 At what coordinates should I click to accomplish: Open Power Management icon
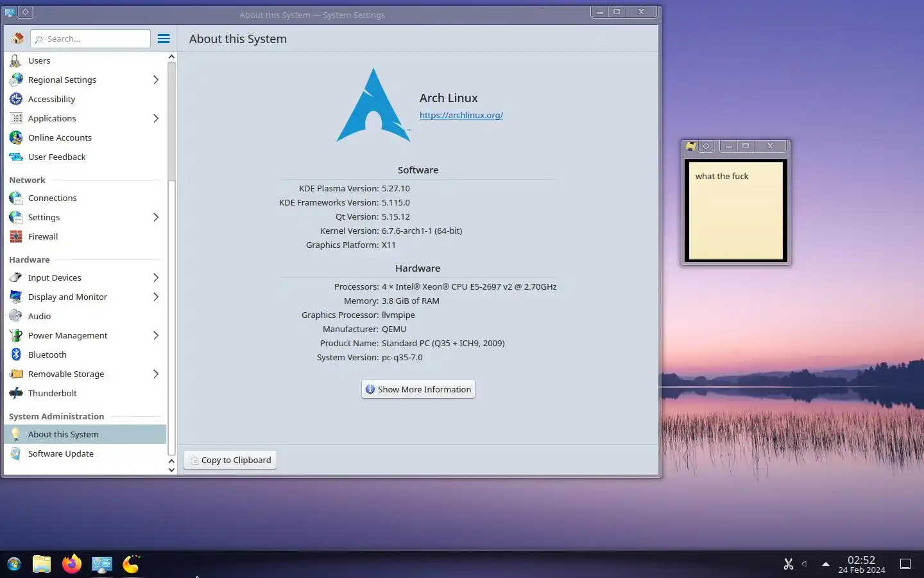16,335
